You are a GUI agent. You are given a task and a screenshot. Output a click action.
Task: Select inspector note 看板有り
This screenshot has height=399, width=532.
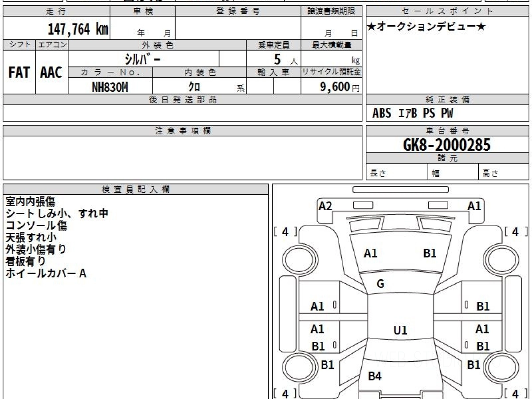25,261
